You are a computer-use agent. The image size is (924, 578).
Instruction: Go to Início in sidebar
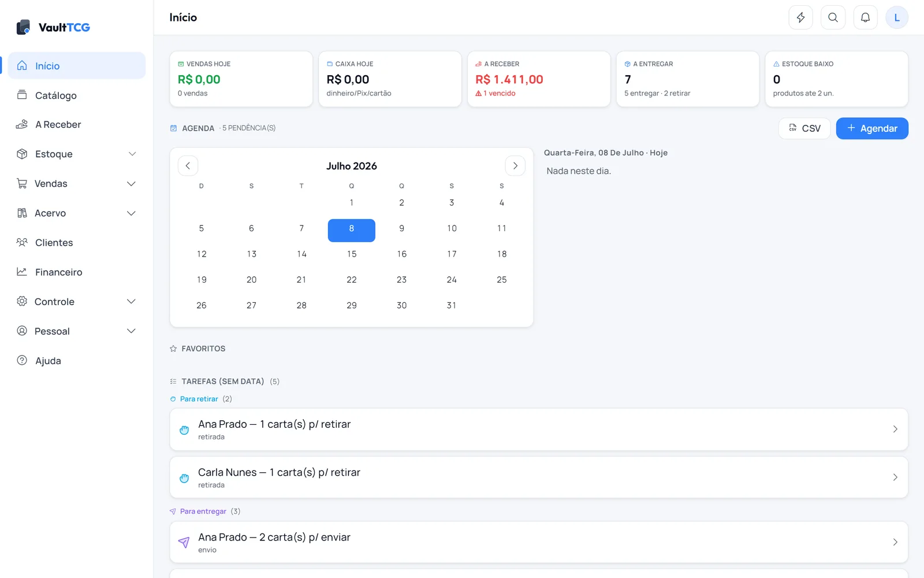[77, 65]
